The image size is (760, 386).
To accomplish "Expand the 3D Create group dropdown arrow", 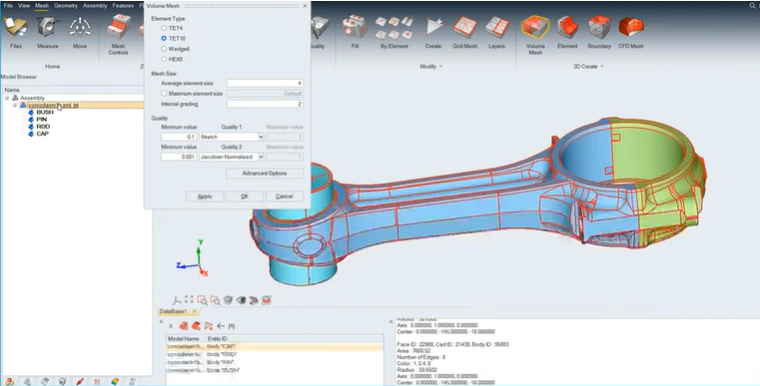I will tap(602, 66).
